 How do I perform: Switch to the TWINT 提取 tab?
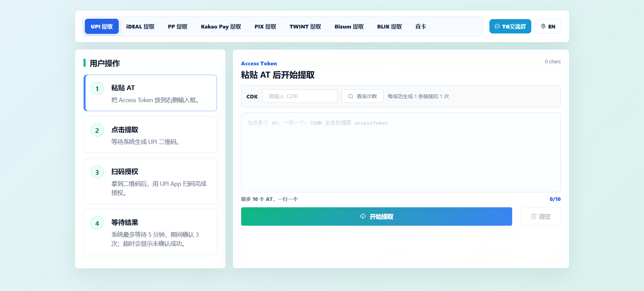click(305, 26)
